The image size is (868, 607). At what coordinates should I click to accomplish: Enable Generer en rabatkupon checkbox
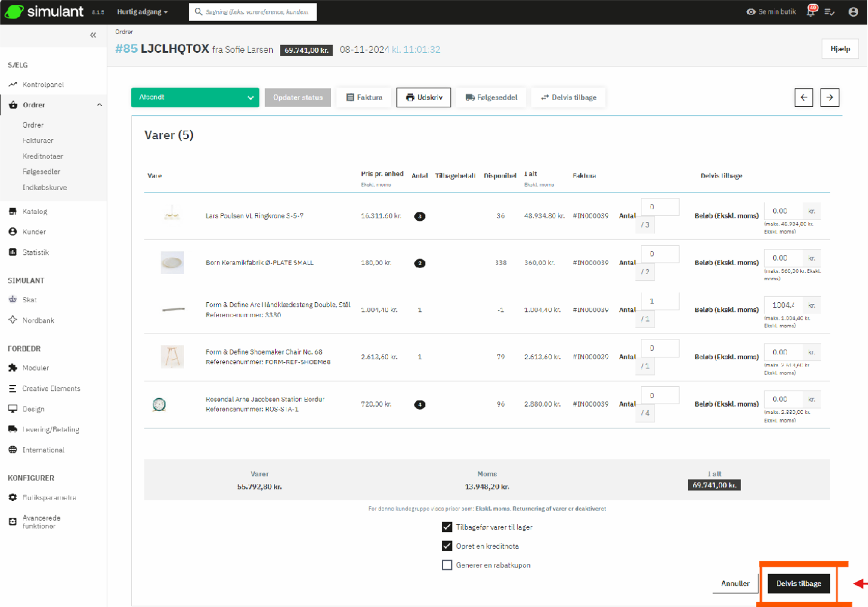(447, 565)
